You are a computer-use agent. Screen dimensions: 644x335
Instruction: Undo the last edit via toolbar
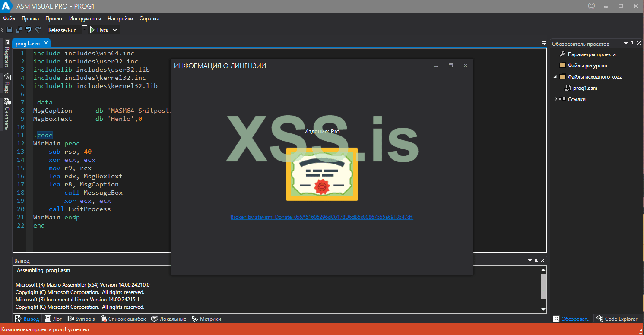tap(29, 30)
